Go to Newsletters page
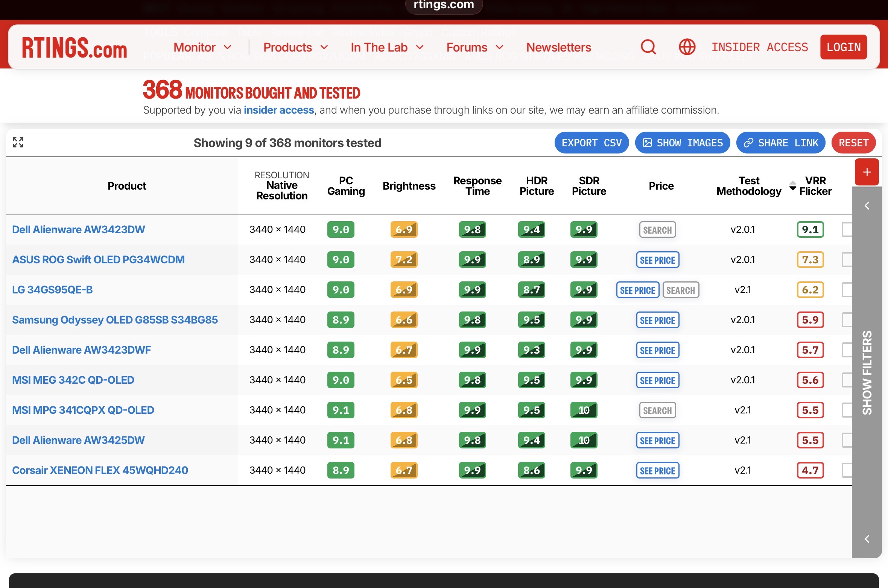888x588 pixels. click(x=558, y=47)
